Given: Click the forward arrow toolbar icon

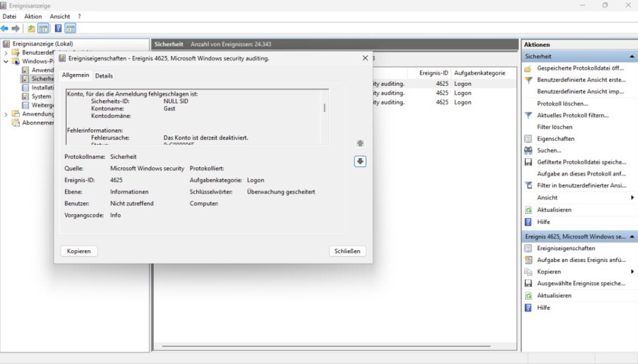Looking at the screenshot, I should [16, 29].
